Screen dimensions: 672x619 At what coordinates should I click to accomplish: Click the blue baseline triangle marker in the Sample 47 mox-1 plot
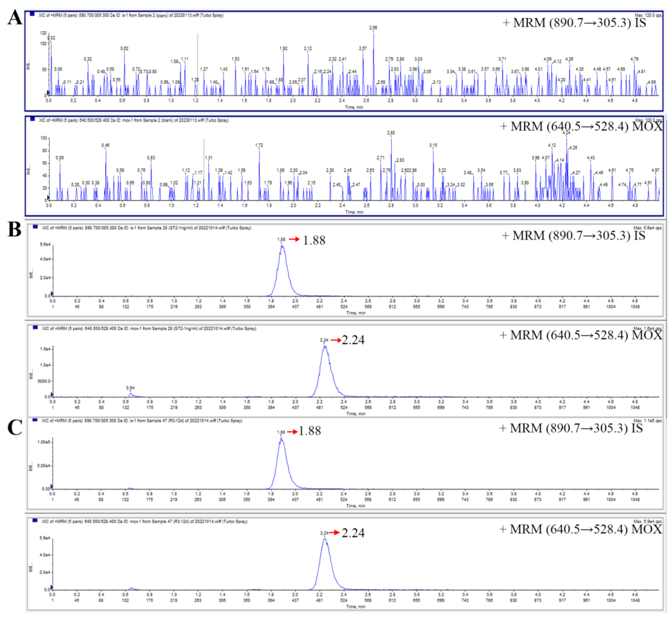(x=52, y=588)
